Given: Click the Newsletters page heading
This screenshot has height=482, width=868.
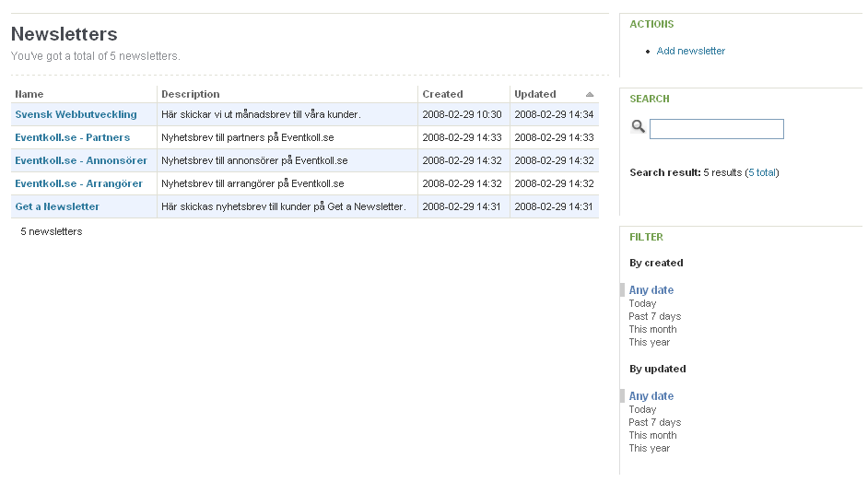Looking at the screenshot, I should (x=65, y=34).
